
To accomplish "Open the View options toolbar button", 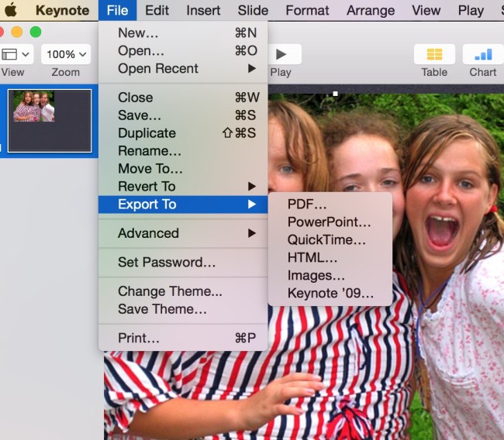I will point(16,54).
